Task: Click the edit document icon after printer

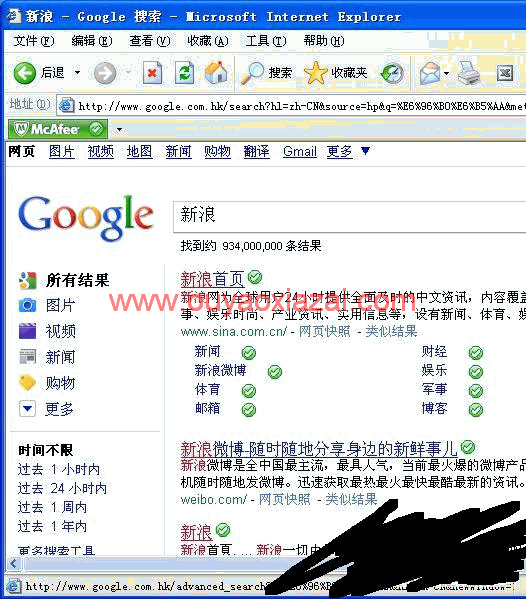Action: [x=505, y=73]
